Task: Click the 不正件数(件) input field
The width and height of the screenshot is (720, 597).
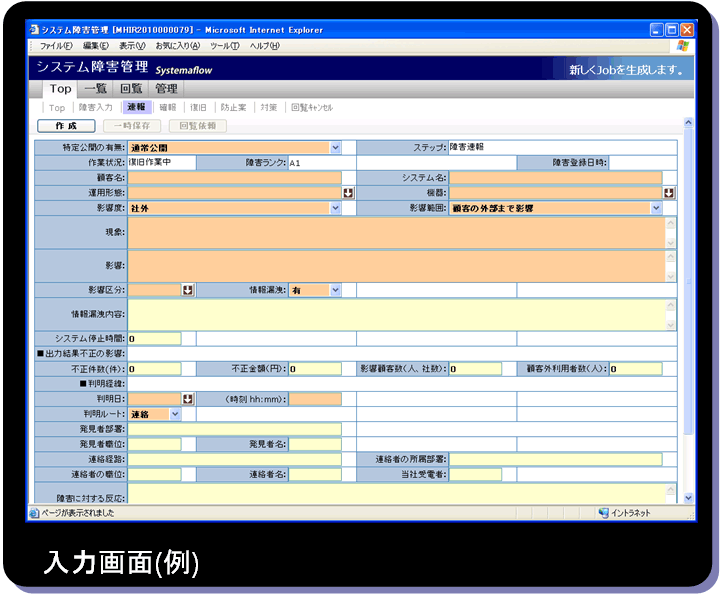Action: (x=155, y=369)
